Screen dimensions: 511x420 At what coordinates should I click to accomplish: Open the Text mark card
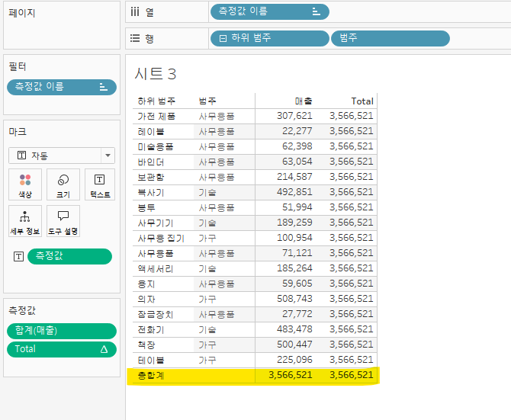100,184
